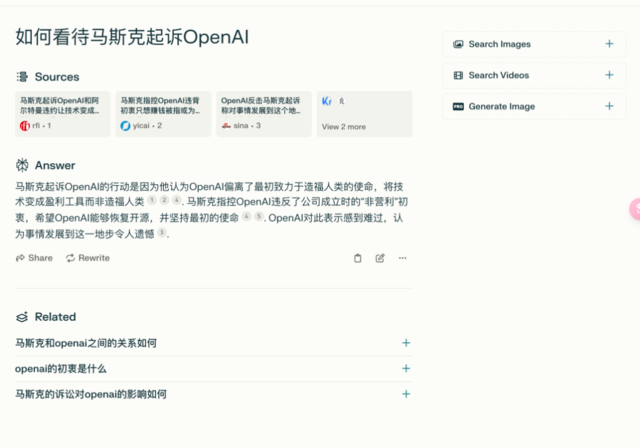
Task: Open the three-dots more options menu
Action: [x=402, y=258]
